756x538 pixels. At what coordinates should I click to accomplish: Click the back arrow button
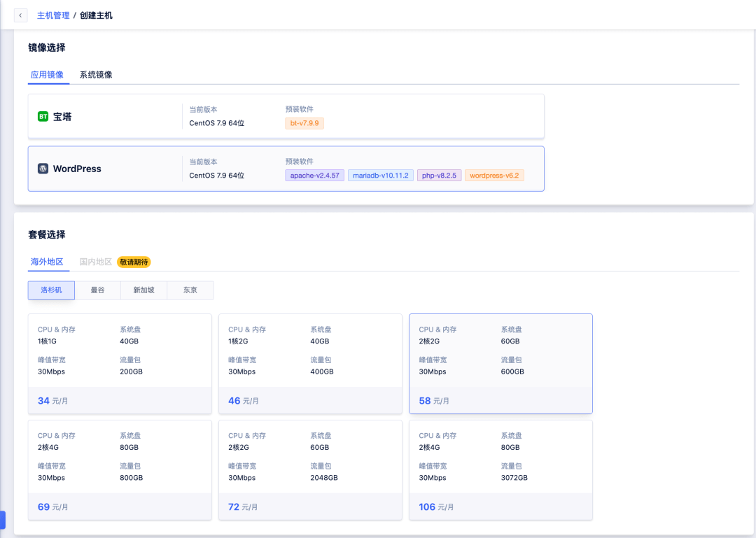(21, 15)
